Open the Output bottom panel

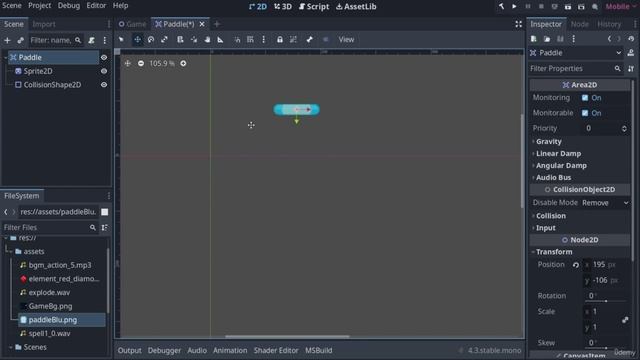129,350
